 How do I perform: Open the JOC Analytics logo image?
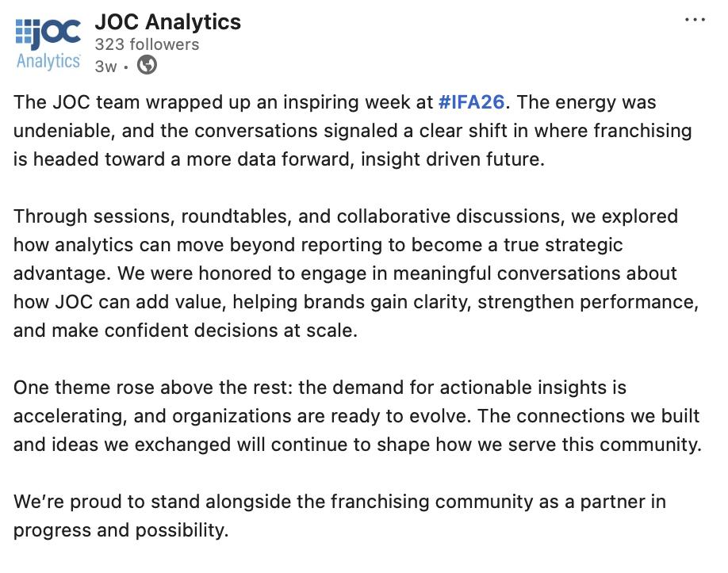click(x=48, y=44)
